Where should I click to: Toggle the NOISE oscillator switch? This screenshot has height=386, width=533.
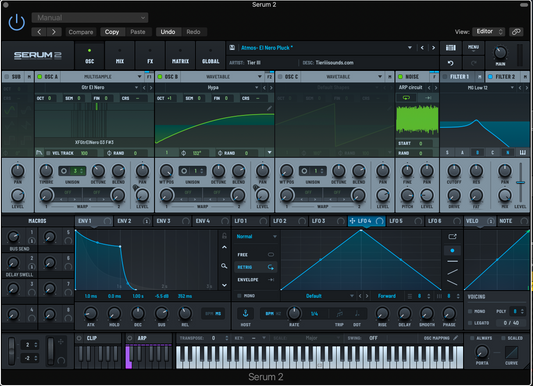coord(400,77)
